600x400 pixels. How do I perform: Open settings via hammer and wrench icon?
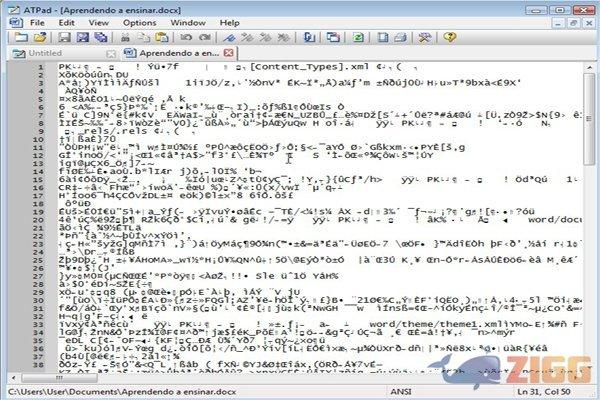[424, 37]
